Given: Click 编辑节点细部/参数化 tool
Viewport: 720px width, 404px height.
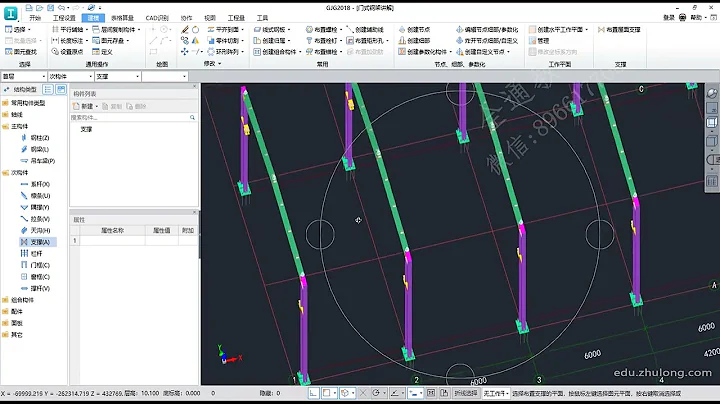Looking at the screenshot, I should tap(487, 29).
